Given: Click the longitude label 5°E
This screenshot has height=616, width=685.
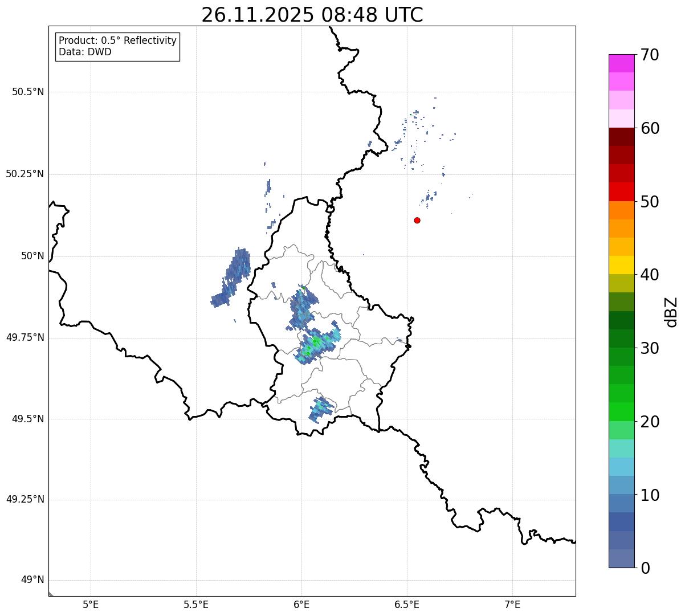Looking at the screenshot, I should 91,604.
